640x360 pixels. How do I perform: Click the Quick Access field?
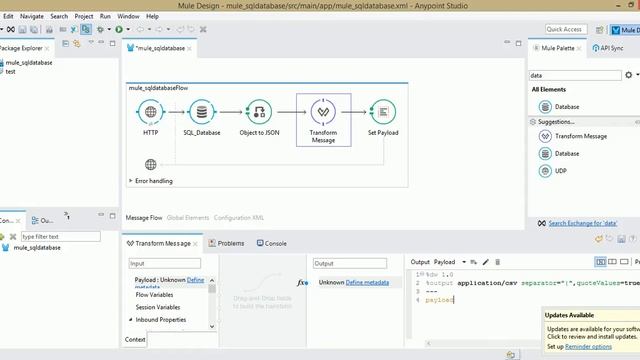566,29
